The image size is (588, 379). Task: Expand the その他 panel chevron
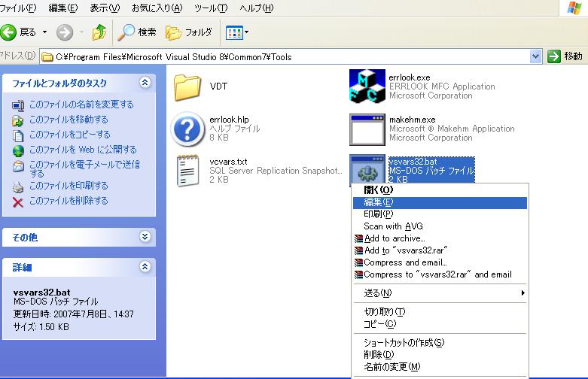pyautogui.click(x=145, y=236)
